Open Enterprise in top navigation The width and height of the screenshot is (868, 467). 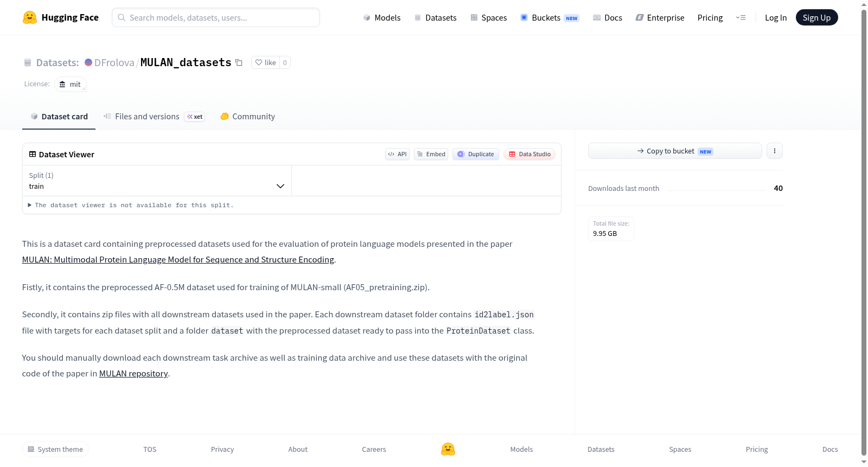pos(660,17)
